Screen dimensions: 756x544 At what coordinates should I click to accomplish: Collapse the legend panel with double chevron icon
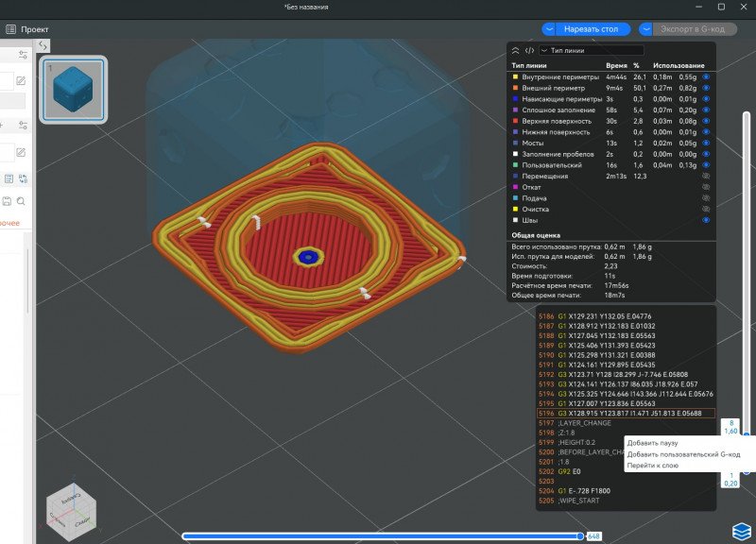515,50
